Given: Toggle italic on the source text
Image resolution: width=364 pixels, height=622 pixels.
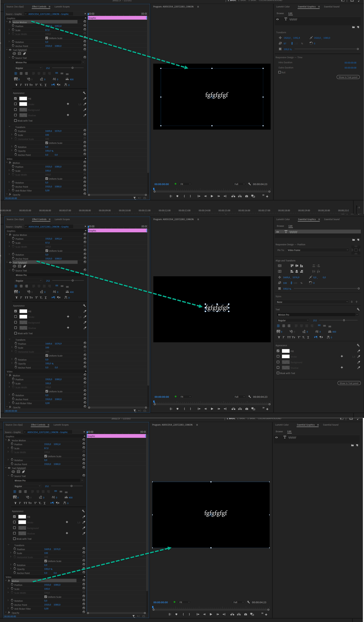Looking at the screenshot, I should (21, 85).
